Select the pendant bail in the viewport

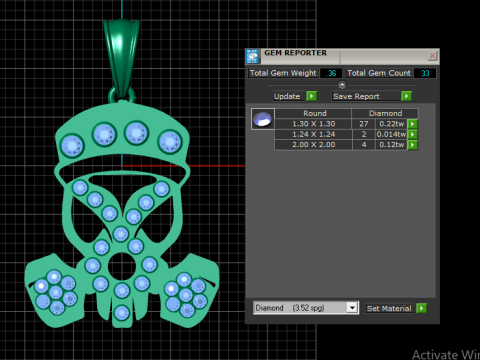click(121, 57)
